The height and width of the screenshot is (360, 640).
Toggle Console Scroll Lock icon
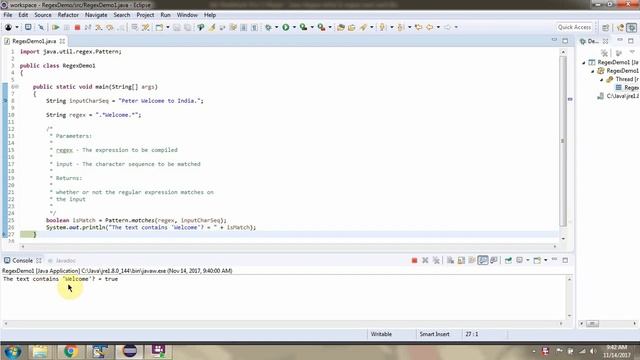point(461,260)
